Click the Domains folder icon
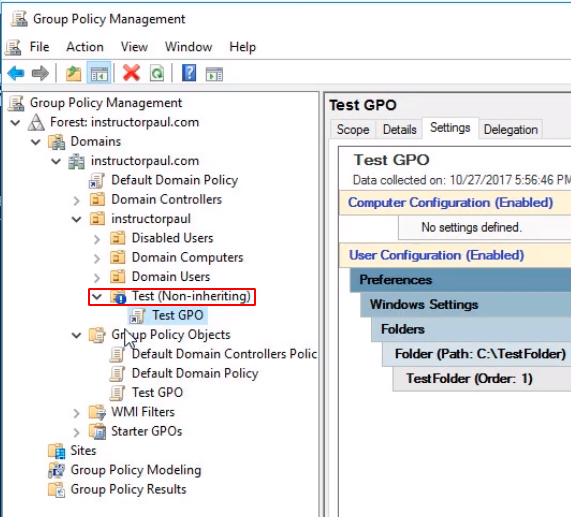571x517 pixels. tap(56, 142)
